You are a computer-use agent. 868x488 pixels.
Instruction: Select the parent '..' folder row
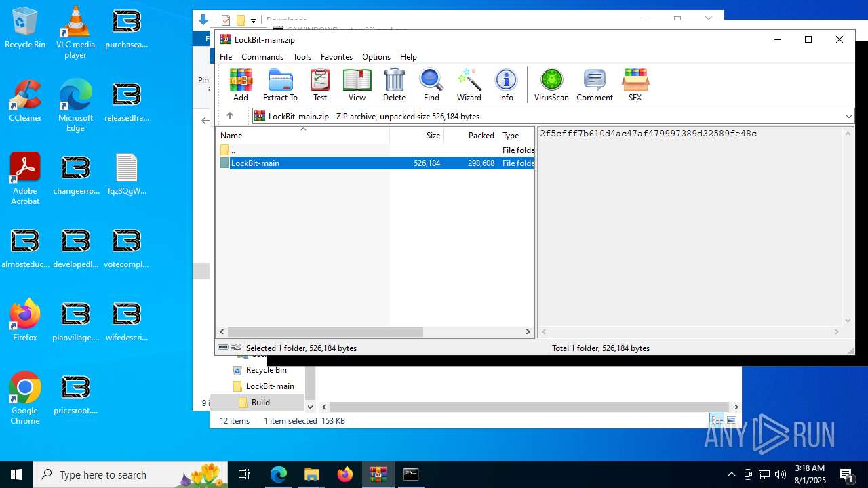point(376,150)
